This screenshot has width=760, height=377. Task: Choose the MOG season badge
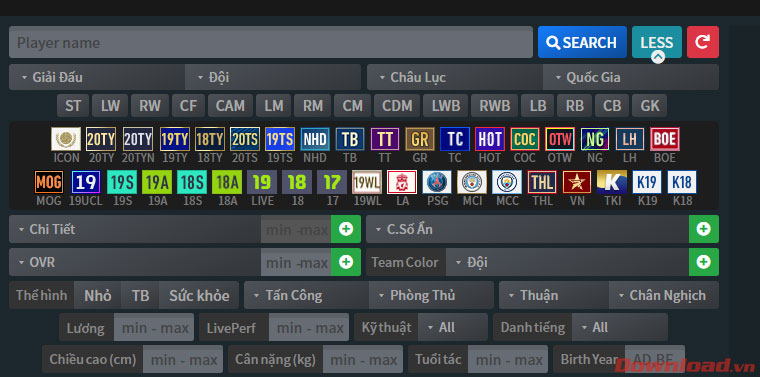(x=49, y=182)
